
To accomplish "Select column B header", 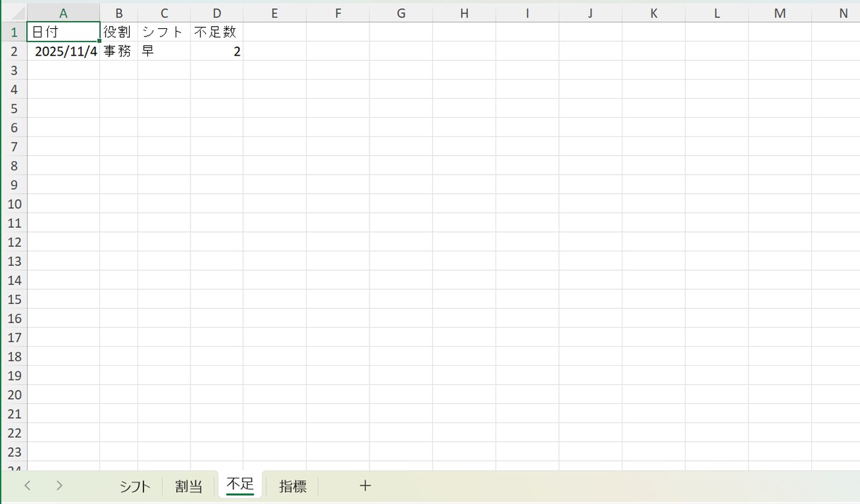I will point(118,13).
